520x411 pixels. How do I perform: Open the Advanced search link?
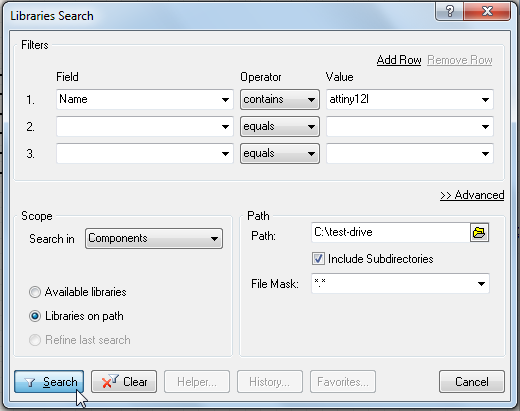pos(472,195)
